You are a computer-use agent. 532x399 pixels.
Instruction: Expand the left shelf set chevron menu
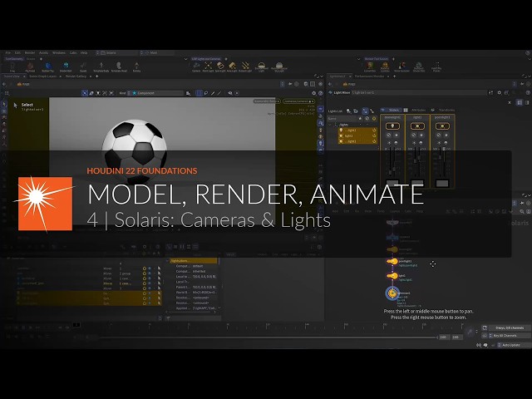point(185,59)
